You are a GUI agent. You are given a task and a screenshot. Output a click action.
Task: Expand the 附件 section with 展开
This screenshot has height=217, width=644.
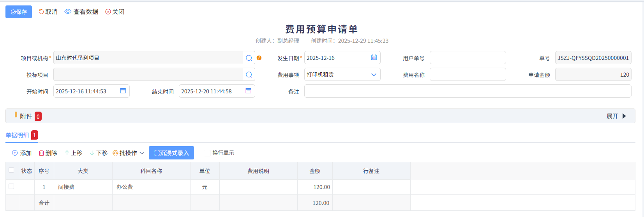(x=616, y=116)
